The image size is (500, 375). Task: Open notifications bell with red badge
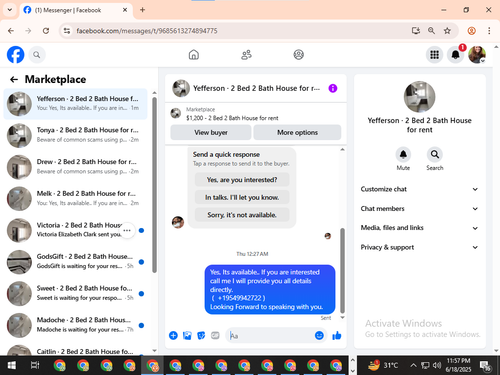pos(456,55)
